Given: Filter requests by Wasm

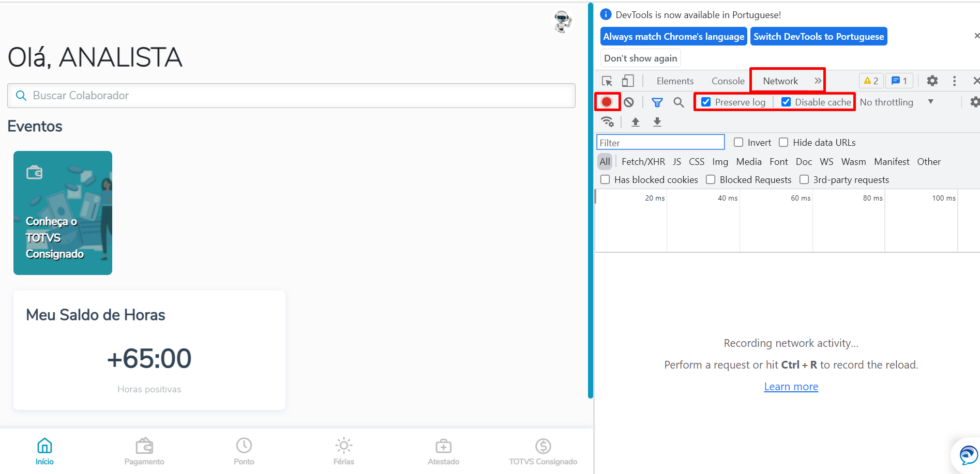Looking at the screenshot, I should point(853,162).
